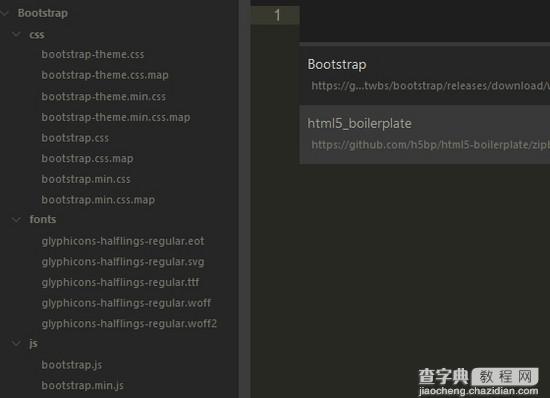Open glyphicons-halflings-regular.woff font file

coord(126,303)
